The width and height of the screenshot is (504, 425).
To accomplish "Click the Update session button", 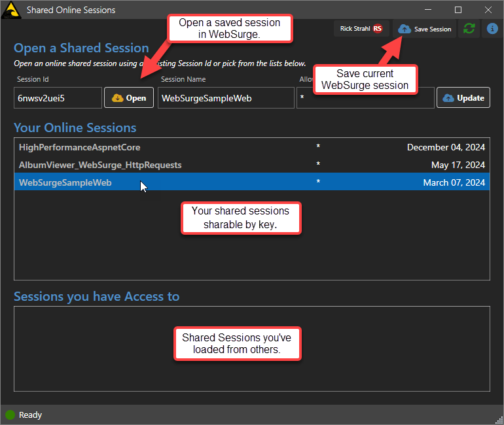I will (463, 98).
